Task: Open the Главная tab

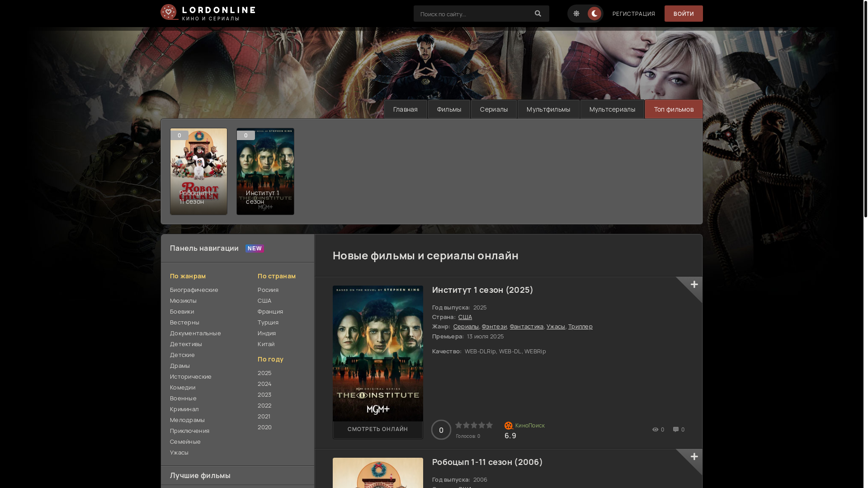Action: [x=406, y=109]
